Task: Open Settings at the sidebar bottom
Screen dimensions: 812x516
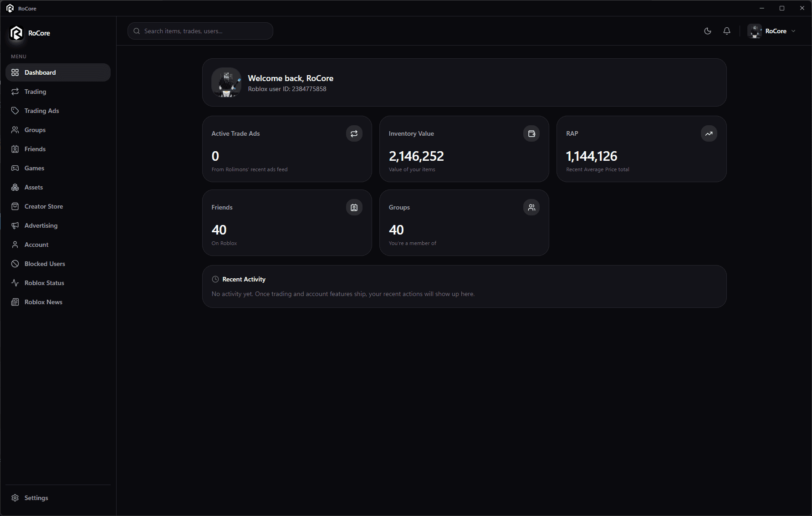Action: 58,498
